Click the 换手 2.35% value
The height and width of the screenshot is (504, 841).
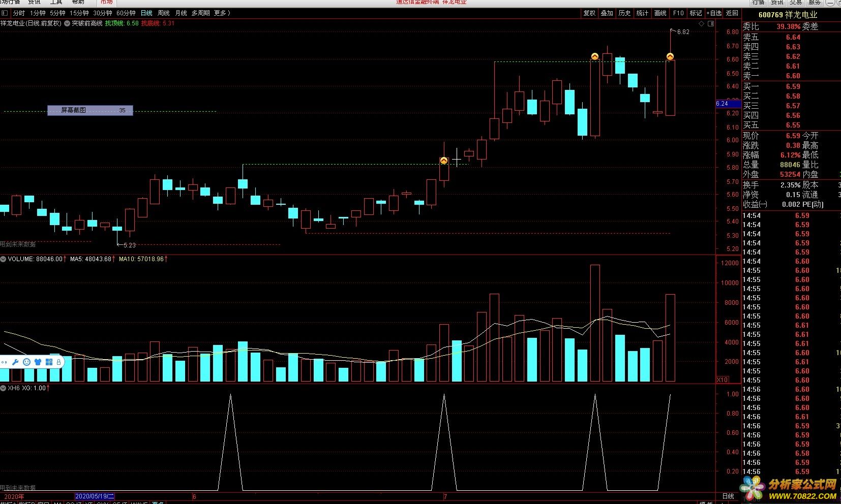[x=790, y=185]
